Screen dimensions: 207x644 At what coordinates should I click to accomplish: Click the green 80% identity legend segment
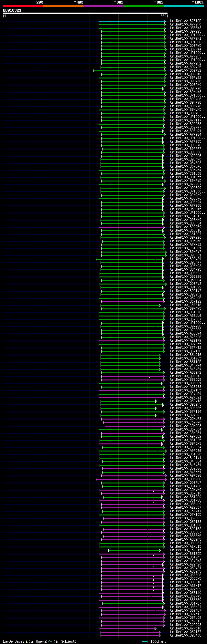143,6
